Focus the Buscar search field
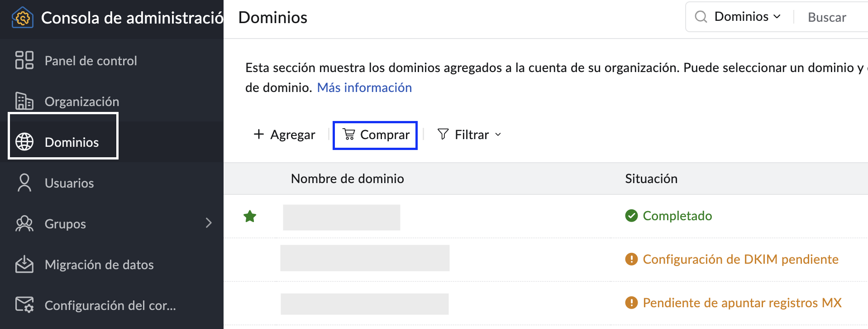Viewport: 868px width, 329px height. [x=833, y=17]
